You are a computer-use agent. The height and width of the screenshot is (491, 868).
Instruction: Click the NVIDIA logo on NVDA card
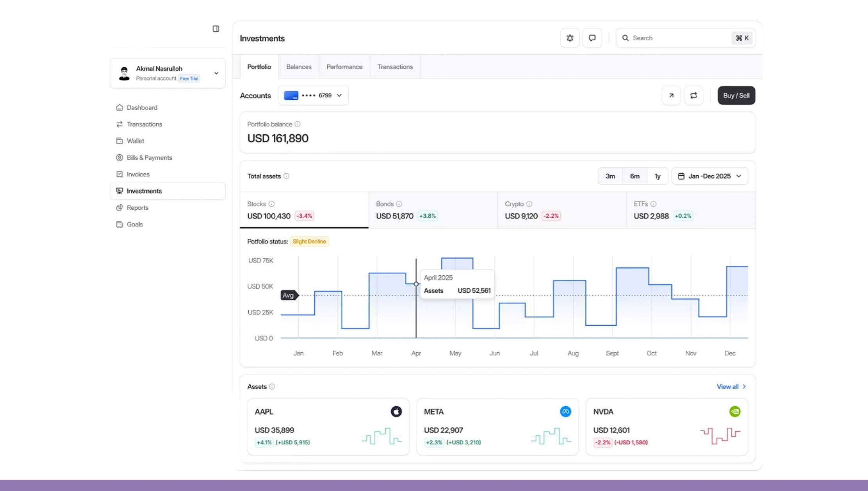(x=734, y=411)
